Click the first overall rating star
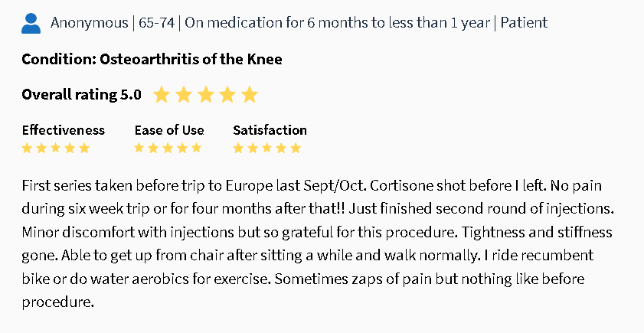 161,95
